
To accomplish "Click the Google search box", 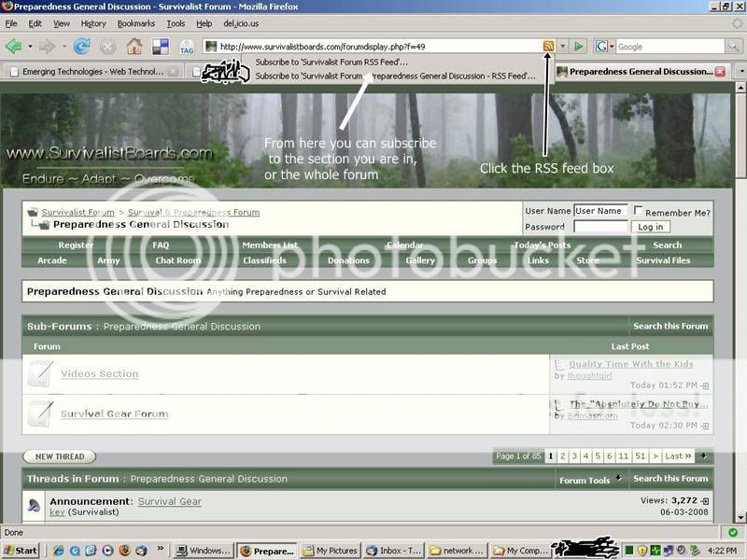I will click(669, 46).
